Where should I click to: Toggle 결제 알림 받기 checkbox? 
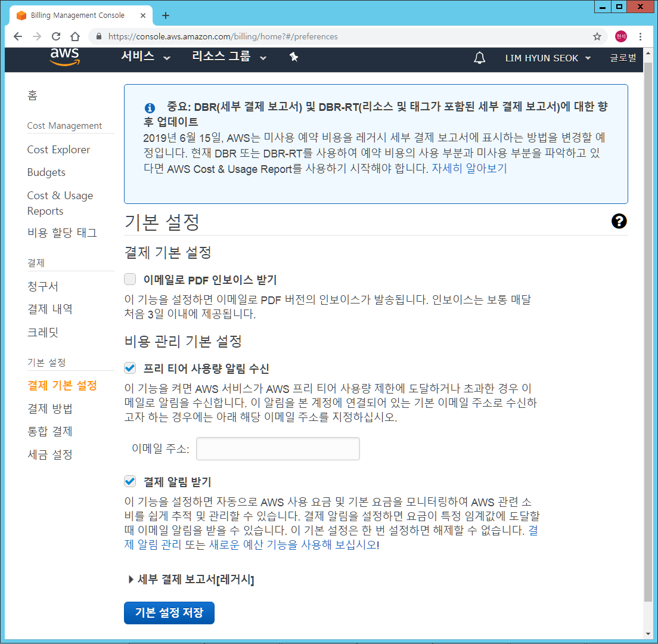130,481
